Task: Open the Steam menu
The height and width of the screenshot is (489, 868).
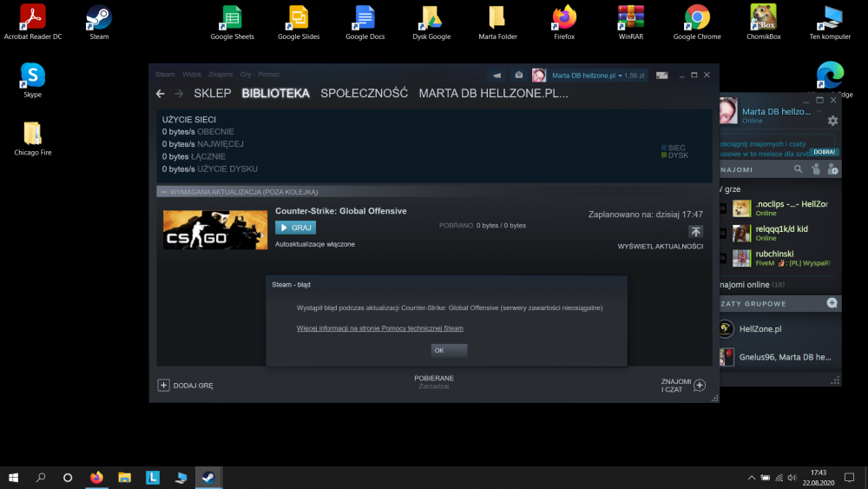Action: pyautogui.click(x=165, y=74)
